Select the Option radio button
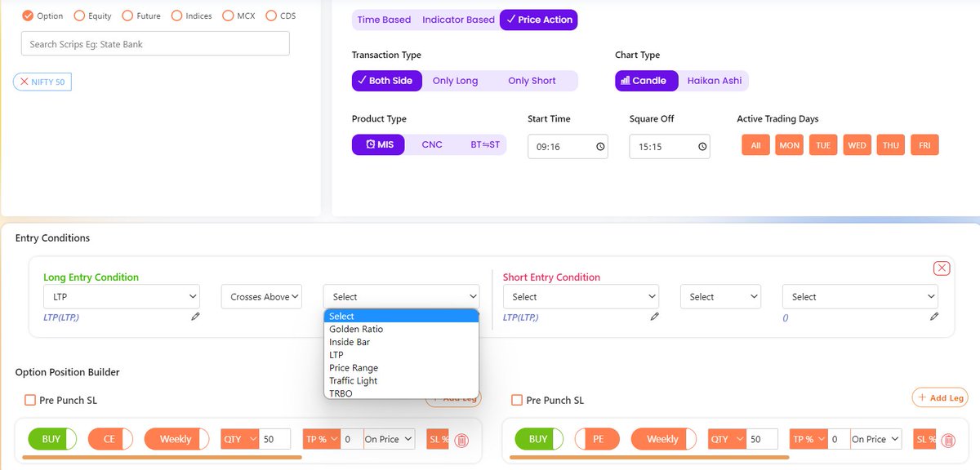 [x=28, y=16]
